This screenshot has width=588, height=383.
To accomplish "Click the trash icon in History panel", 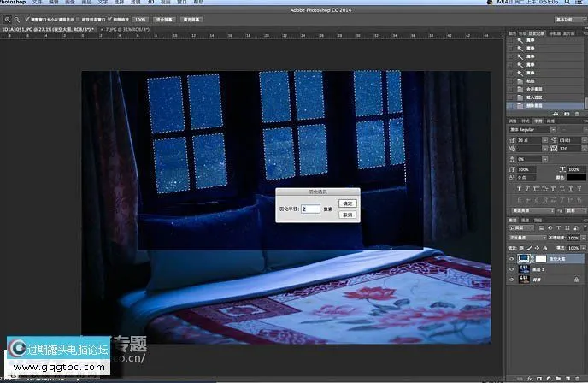I will point(579,113).
